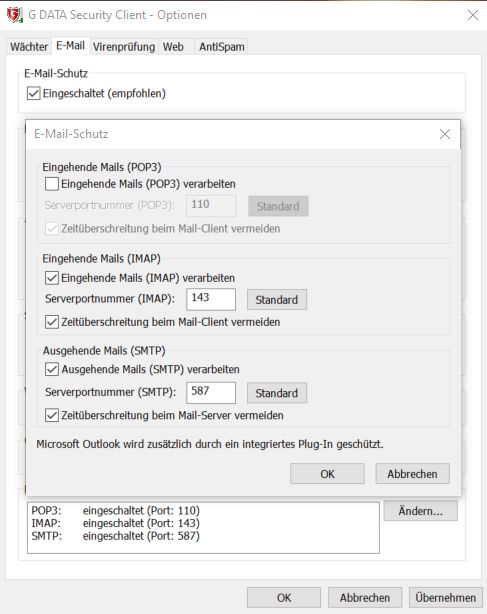Click the IMAP port number field
This screenshot has width=487, height=614.
[211, 299]
